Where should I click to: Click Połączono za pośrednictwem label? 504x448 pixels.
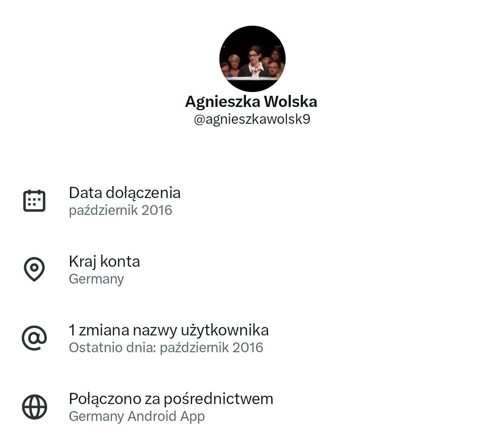pyautogui.click(x=171, y=399)
